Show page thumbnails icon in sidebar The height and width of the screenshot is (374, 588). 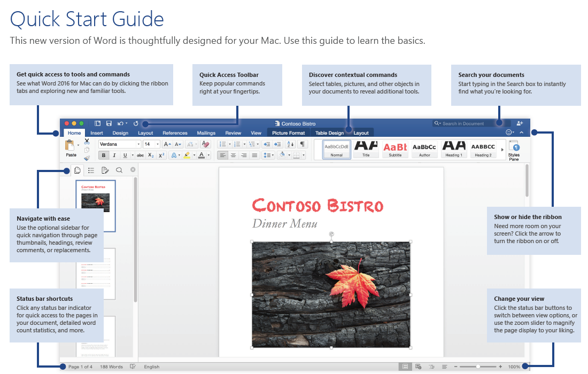(78, 170)
